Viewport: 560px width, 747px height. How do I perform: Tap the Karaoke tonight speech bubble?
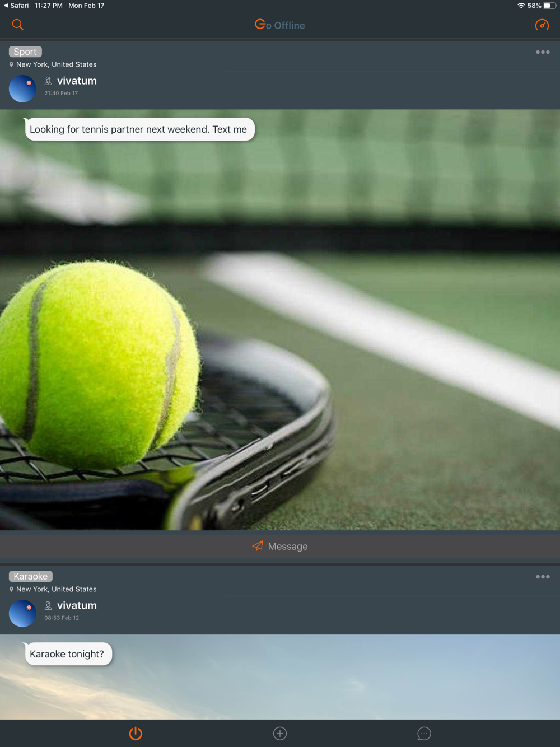68,654
